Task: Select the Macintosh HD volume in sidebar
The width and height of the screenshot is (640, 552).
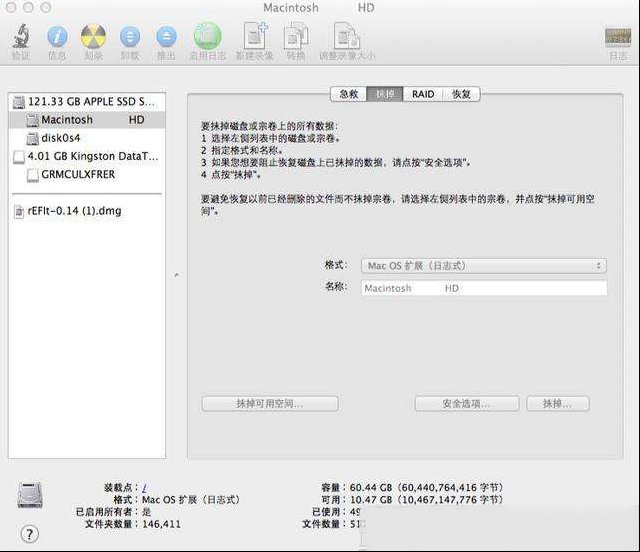Action: [87, 120]
